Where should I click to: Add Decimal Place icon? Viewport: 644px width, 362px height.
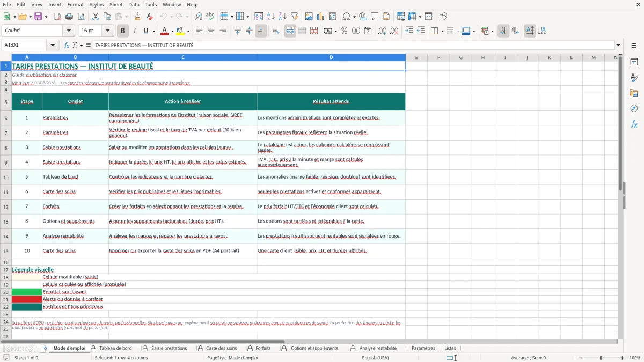383,31
